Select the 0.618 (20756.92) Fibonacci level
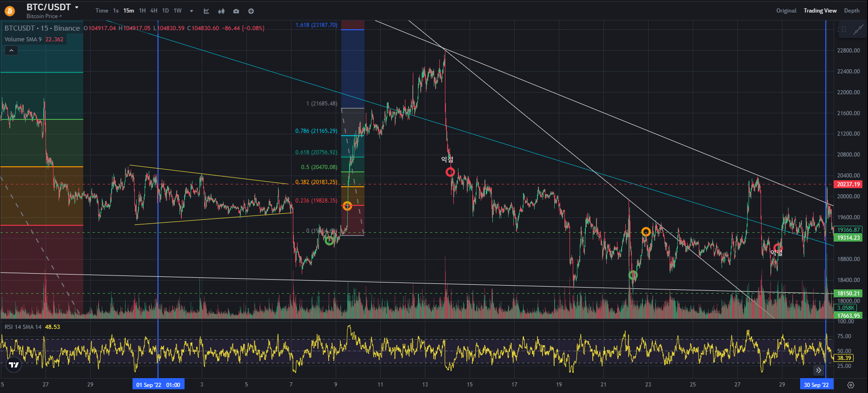Viewport: 868px width, 393px height. pyautogui.click(x=317, y=152)
